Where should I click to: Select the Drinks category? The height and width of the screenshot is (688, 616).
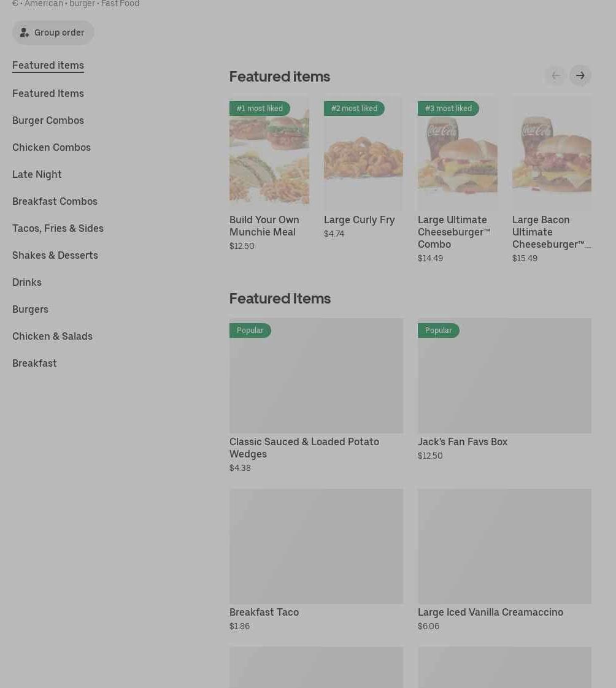[x=27, y=282]
